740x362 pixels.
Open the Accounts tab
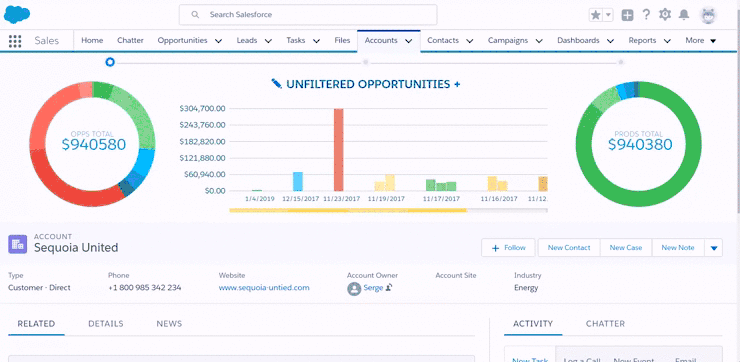[381, 41]
